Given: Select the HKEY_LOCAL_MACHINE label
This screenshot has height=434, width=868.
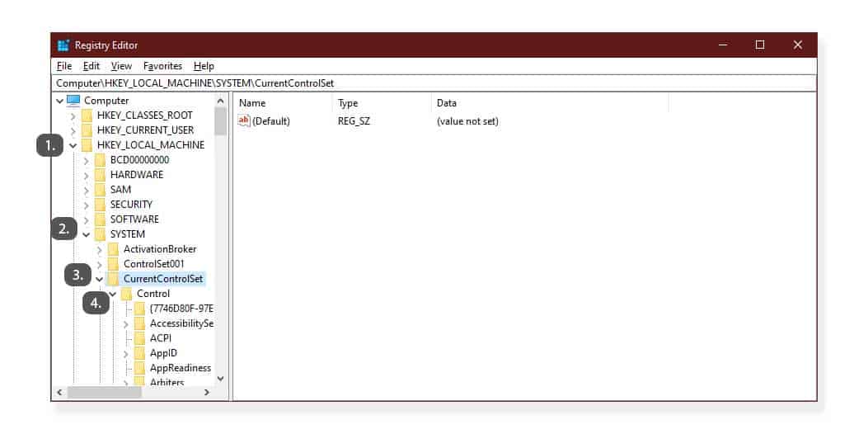Looking at the screenshot, I should (x=151, y=145).
